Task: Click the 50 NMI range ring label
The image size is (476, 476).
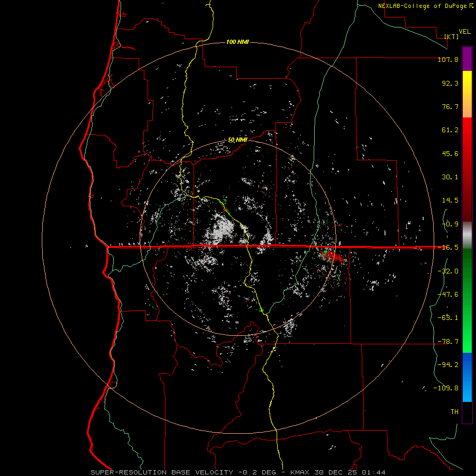Action: pyautogui.click(x=237, y=140)
